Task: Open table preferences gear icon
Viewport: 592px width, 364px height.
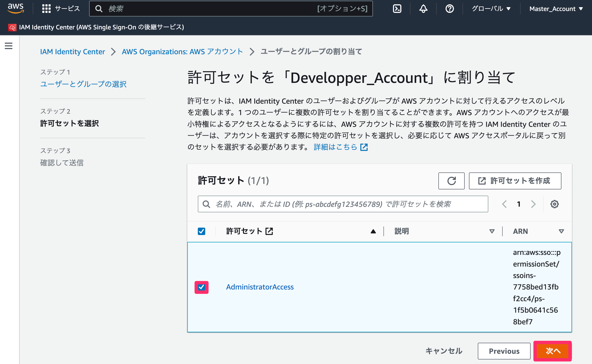Action: coord(554,204)
